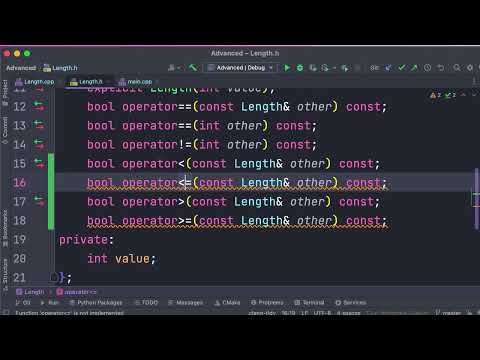
Task: Open the Messages tool window
Action: (186, 303)
